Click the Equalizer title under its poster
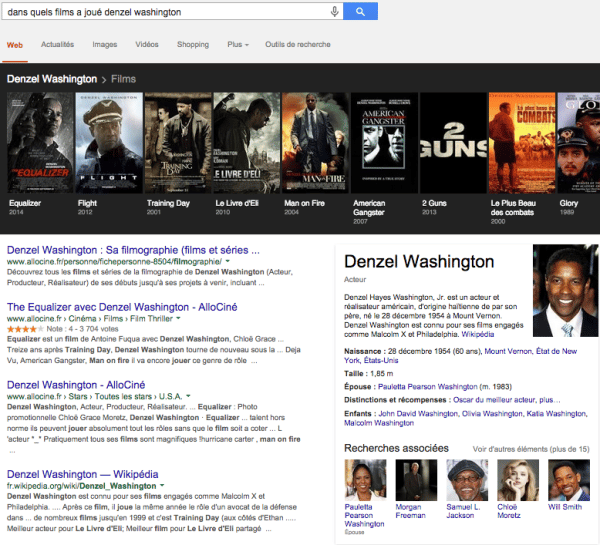The width and height of the screenshot is (600, 545). [x=25, y=203]
